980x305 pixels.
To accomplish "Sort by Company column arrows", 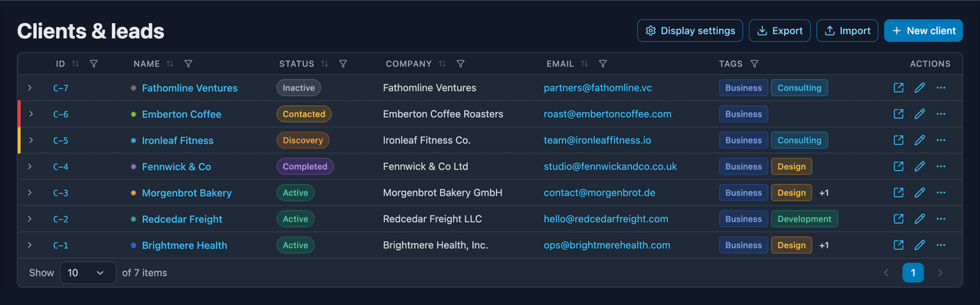I will tap(443, 64).
